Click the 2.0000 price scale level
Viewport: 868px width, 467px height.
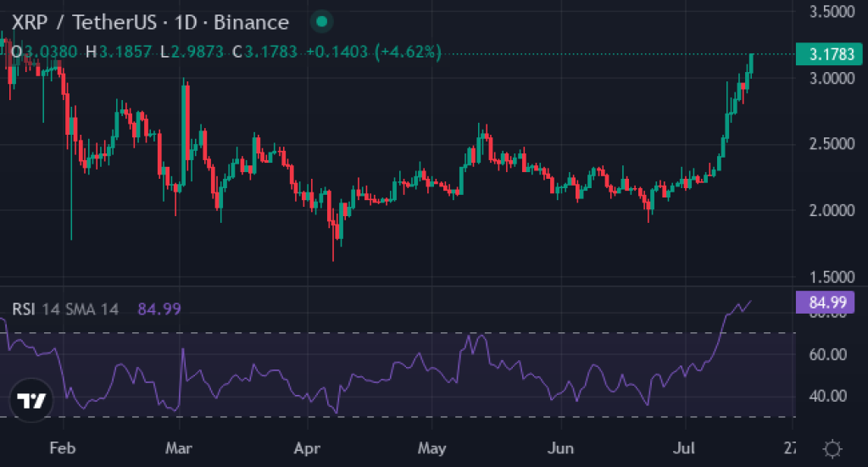pyautogui.click(x=832, y=210)
